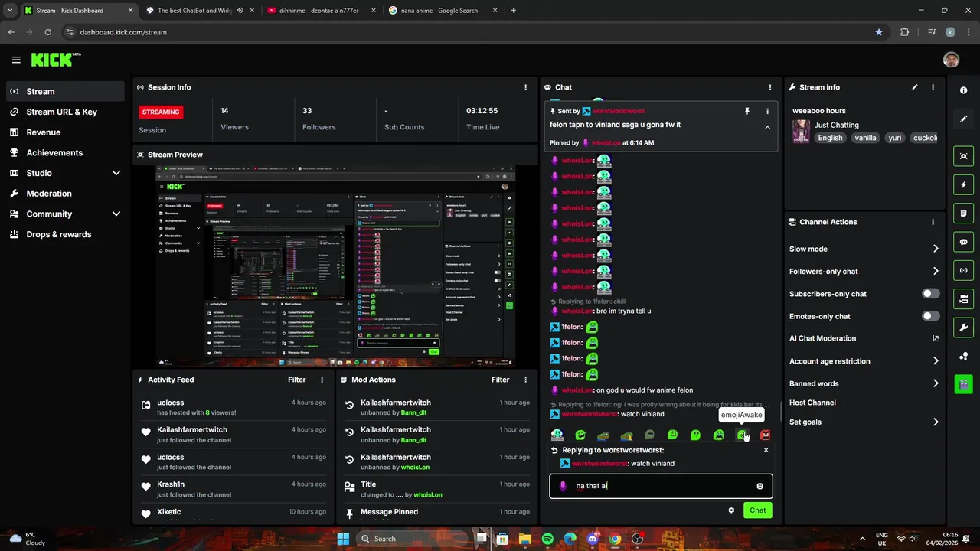Insert the emojiAwake emote

click(x=742, y=435)
